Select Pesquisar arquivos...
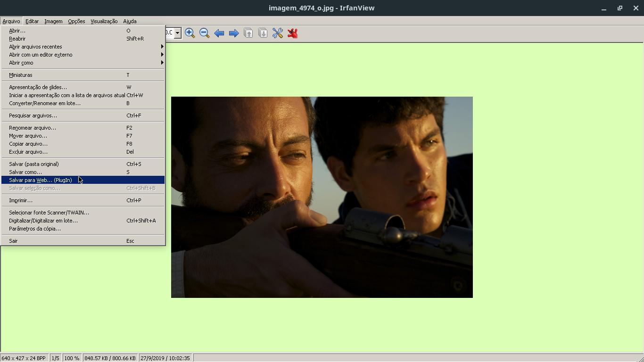This screenshot has width=644, height=362. (83, 115)
